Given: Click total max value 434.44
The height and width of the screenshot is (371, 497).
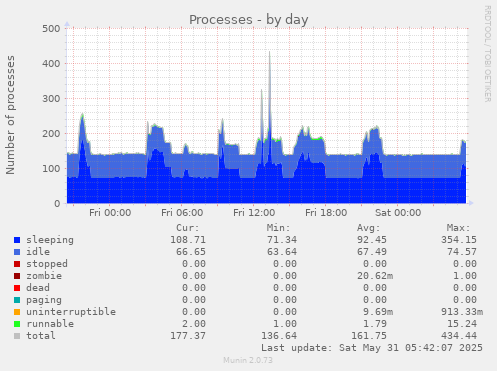Looking at the screenshot, I should [x=459, y=336].
